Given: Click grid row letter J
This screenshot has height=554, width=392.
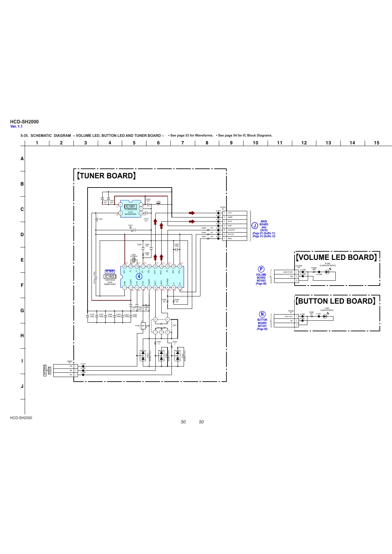Looking at the screenshot, I should click(22, 386).
